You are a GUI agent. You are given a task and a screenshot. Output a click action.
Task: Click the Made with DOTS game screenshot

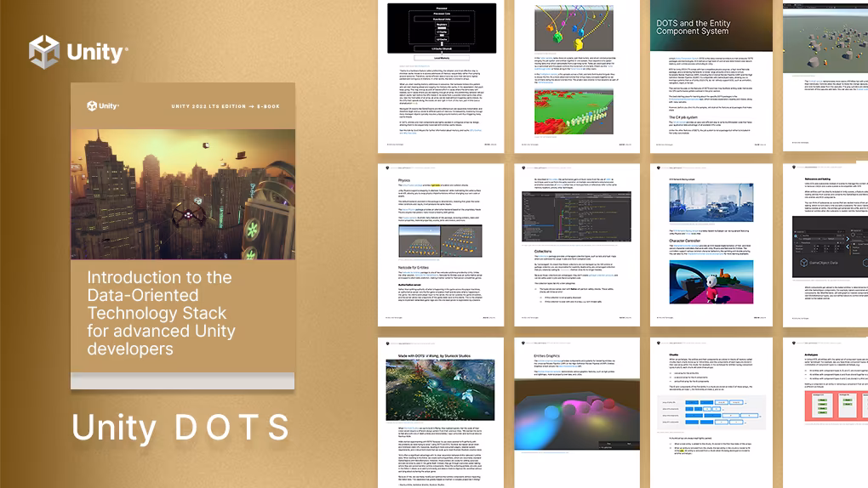(440, 390)
